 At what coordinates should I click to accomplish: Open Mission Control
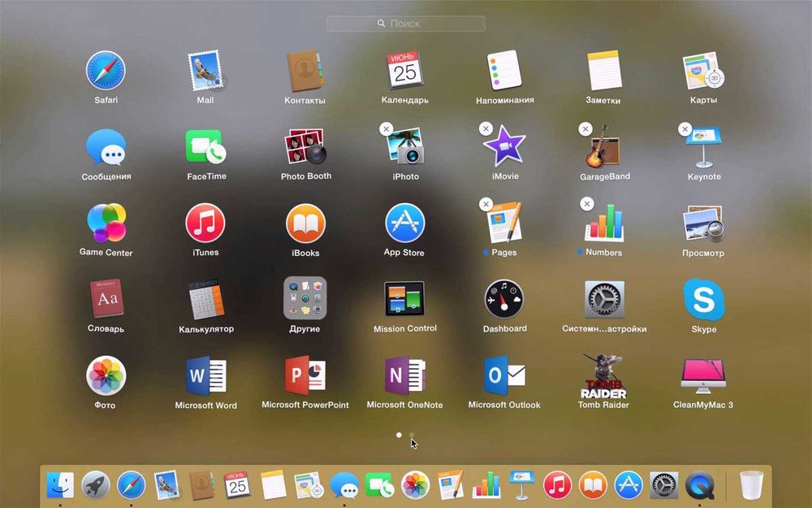coord(404,298)
